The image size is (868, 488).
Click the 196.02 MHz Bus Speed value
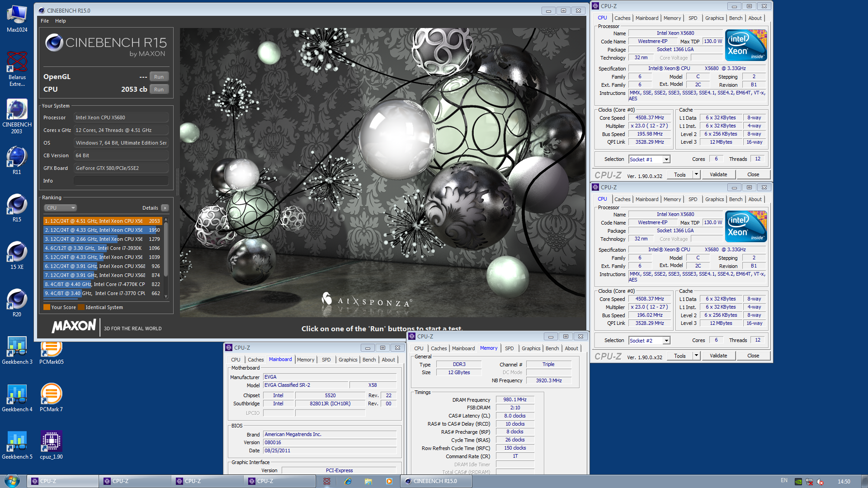click(650, 315)
